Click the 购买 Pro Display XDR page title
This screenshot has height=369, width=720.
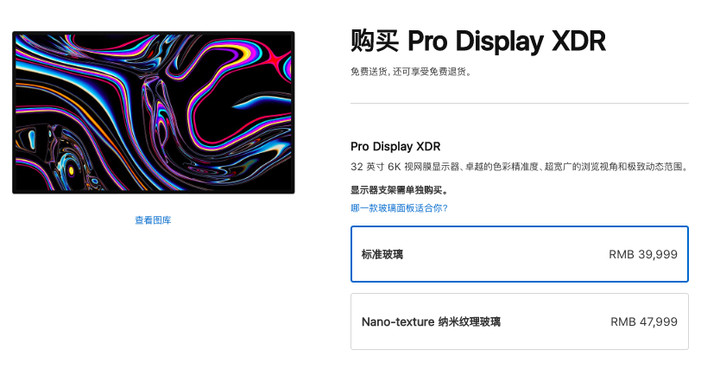pos(478,41)
